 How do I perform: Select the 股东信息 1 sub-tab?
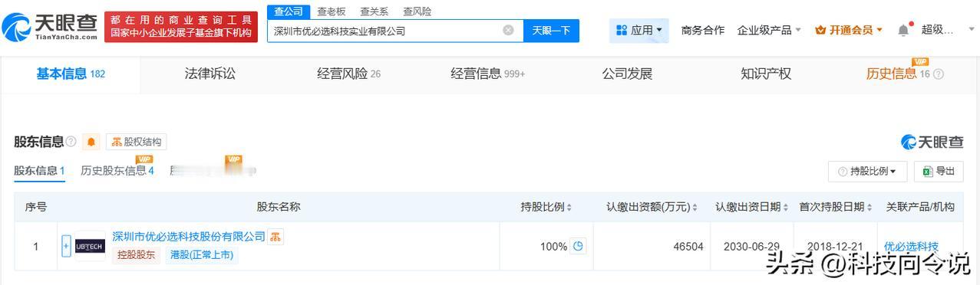[x=39, y=171]
